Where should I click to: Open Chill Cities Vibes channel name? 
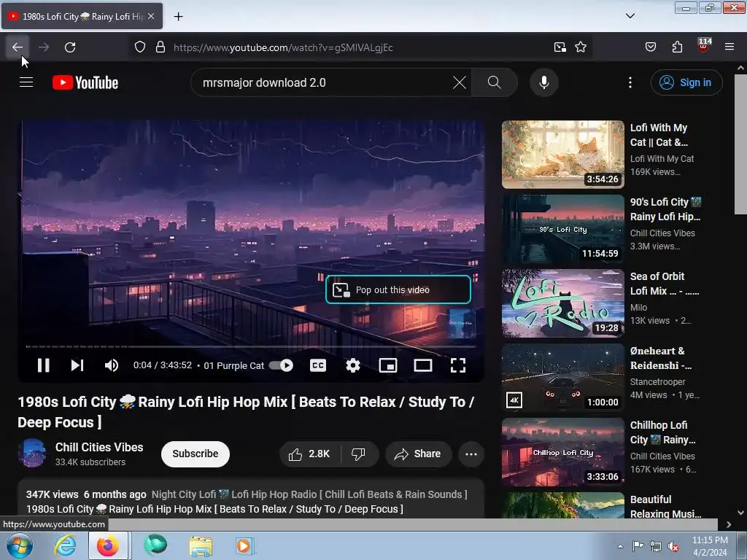click(99, 447)
